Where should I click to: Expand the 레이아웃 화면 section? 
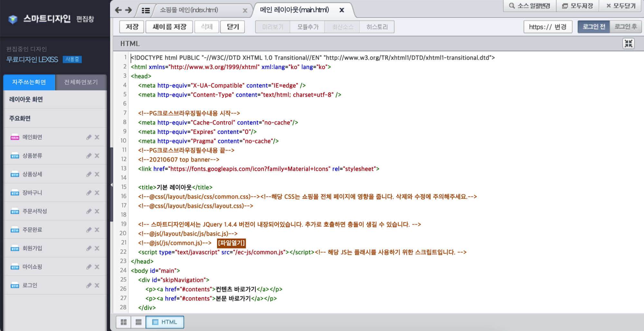(55, 100)
